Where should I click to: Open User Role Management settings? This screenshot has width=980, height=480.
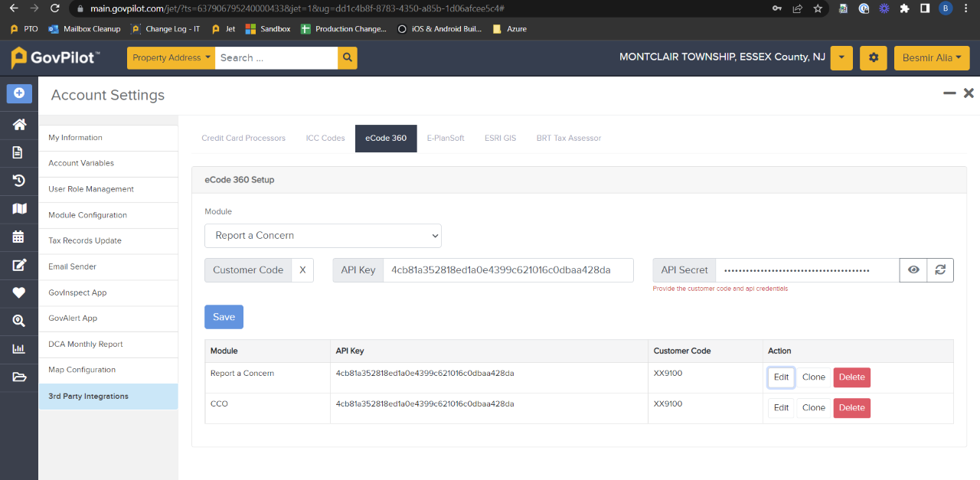(108, 189)
